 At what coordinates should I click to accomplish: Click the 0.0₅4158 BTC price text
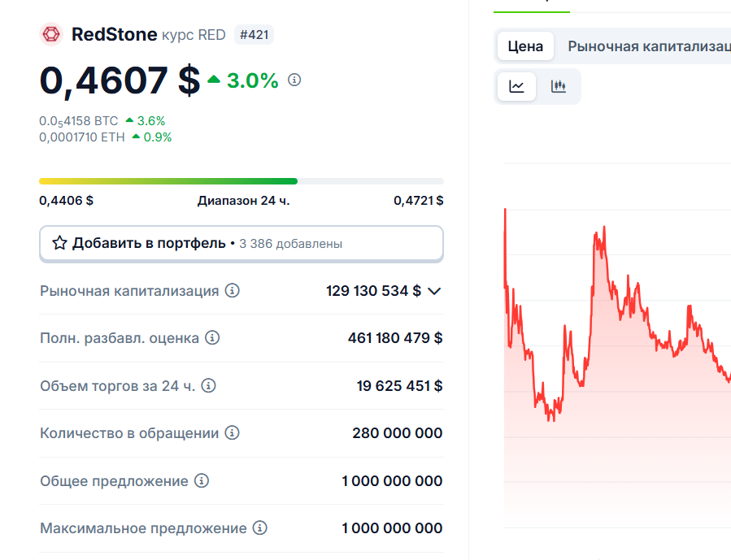click(78, 121)
